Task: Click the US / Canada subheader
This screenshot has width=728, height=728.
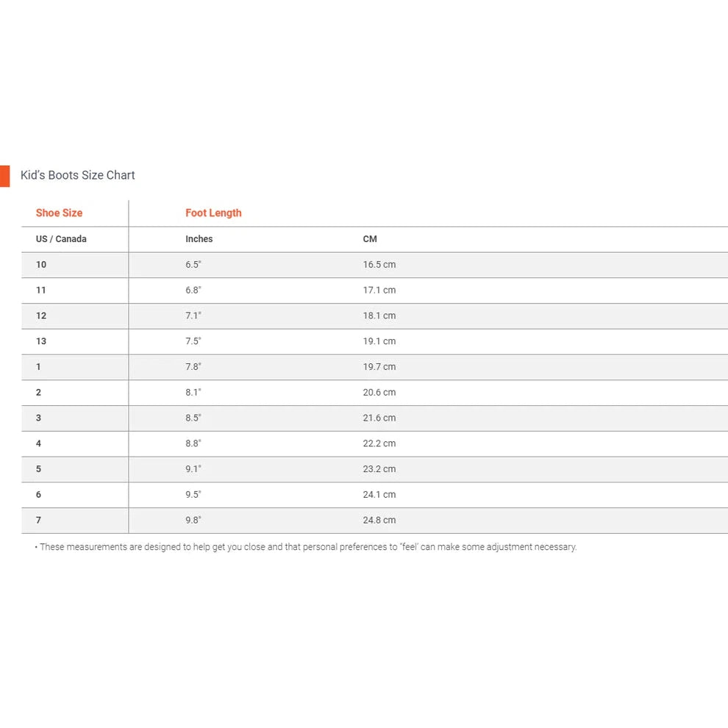Action: point(61,239)
